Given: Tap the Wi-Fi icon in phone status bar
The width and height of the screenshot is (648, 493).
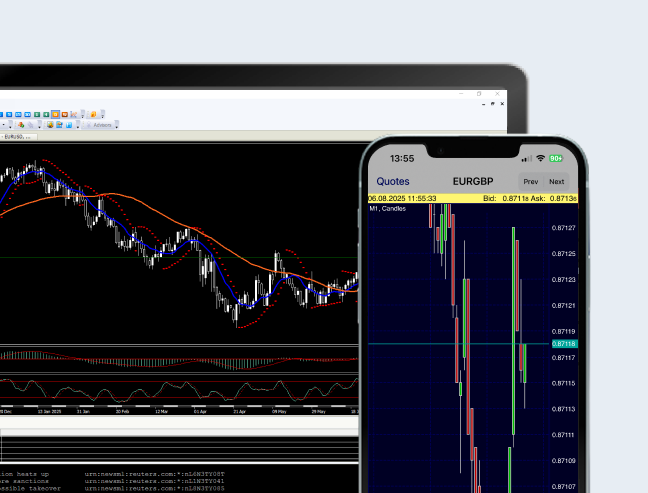Looking at the screenshot, I should pyautogui.click(x=540, y=158).
